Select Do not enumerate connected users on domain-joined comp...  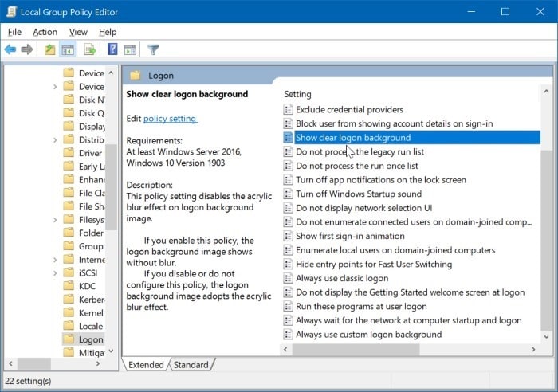[414, 222]
